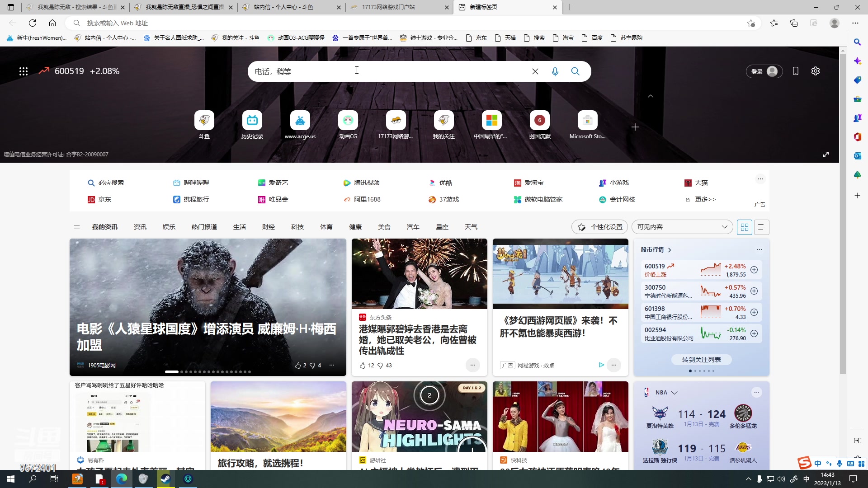Screen dimensions: 868x488
Task: Like the 郭碧婷 news article
Action: coord(363,366)
